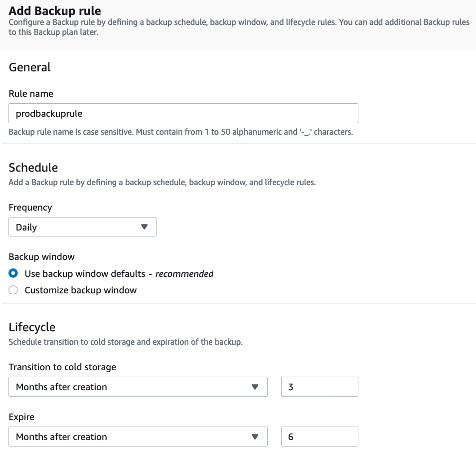Click the cold storage dropdown arrow icon
The width and height of the screenshot is (476, 453).
(255, 387)
